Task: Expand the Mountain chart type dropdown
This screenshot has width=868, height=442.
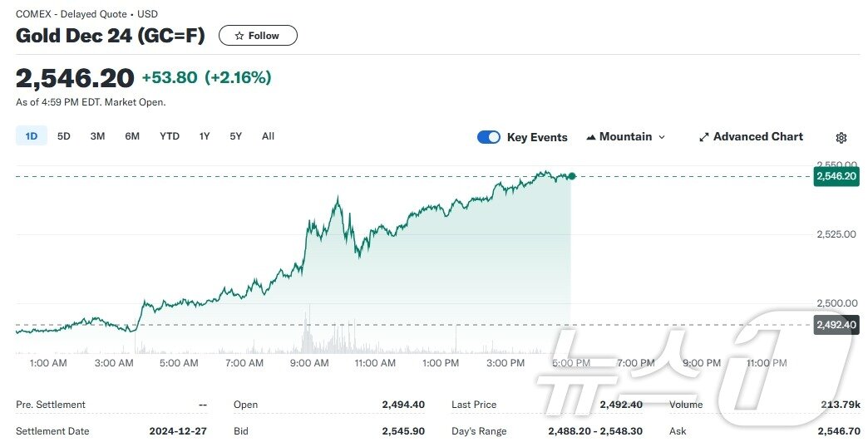Action: click(x=662, y=137)
